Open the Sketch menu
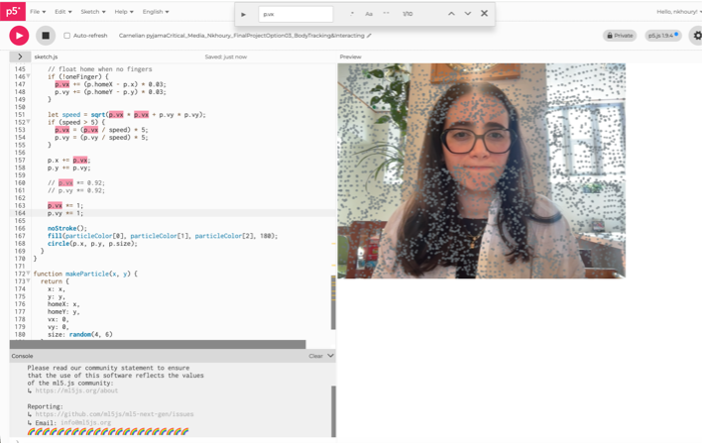705x446 pixels. point(93,12)
